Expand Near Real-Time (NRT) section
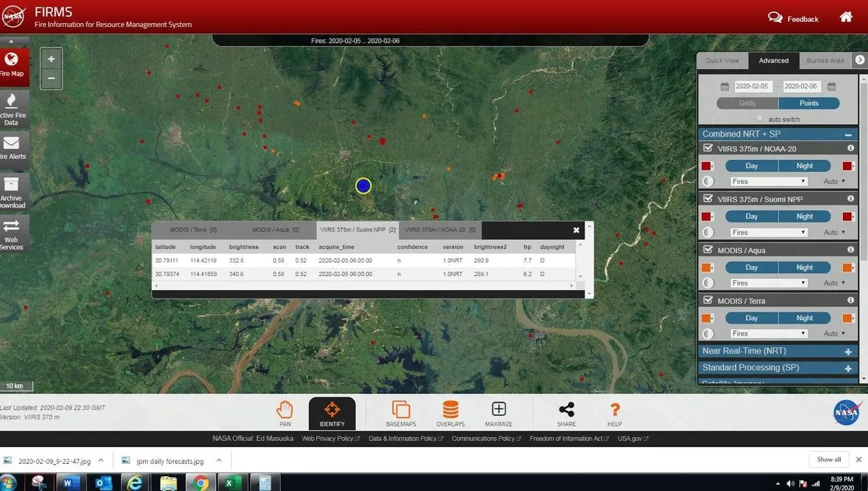The height and width of the screenshot is (491, 868). pyautogui.click(x=848, y=351)
